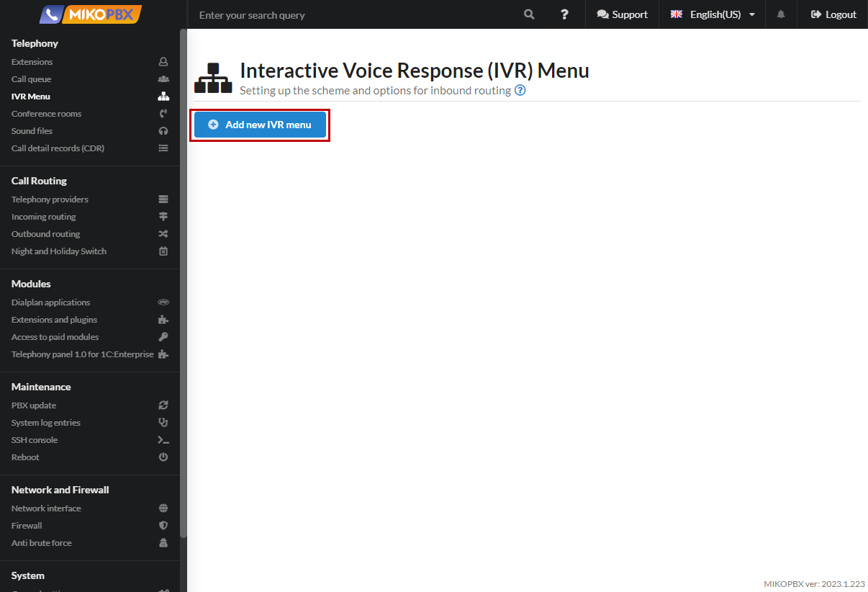Click the MikoPBX logo
Screen dimensions: 868x592
(x=91, y=14)
